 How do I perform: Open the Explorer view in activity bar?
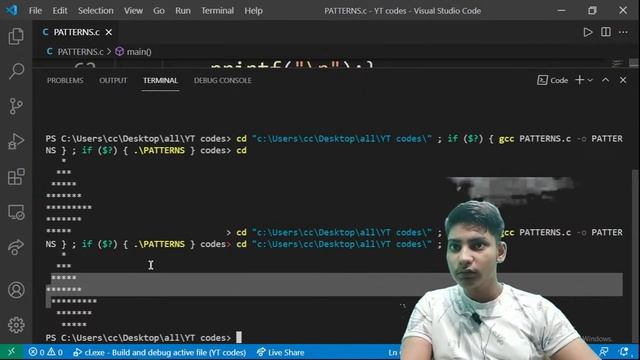click(x=16, y=36)
